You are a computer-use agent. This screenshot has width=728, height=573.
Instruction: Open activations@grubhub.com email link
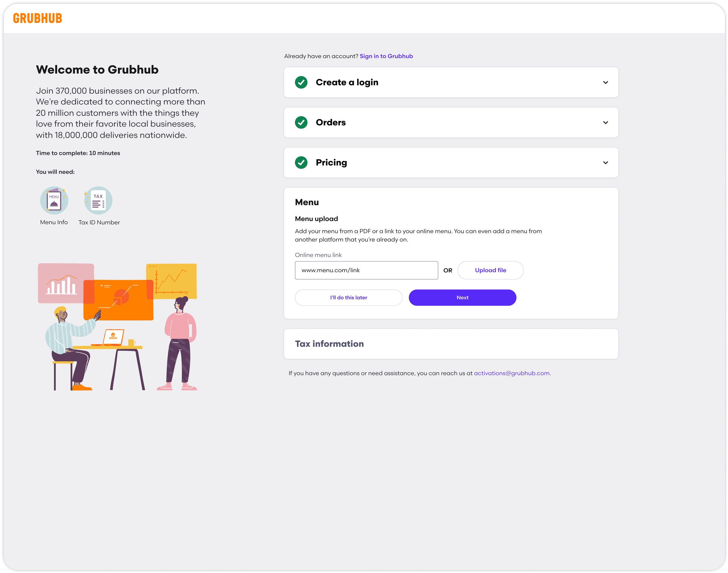pos(512,373)
